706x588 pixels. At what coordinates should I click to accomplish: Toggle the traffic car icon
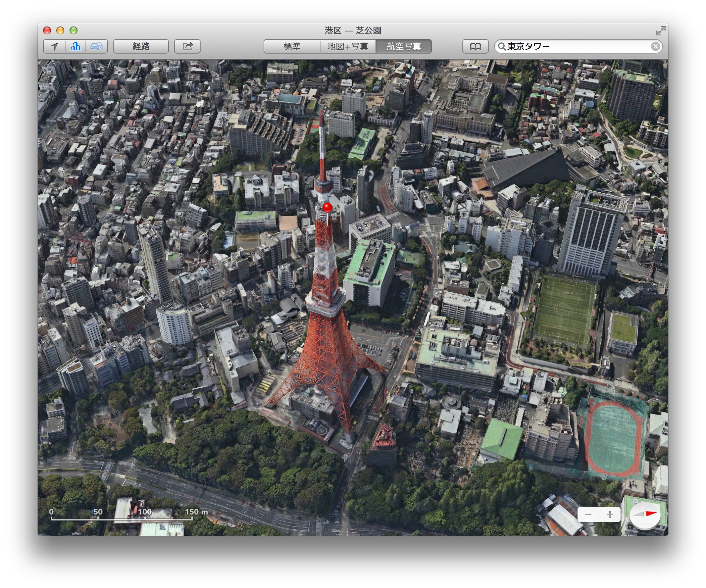96,46
